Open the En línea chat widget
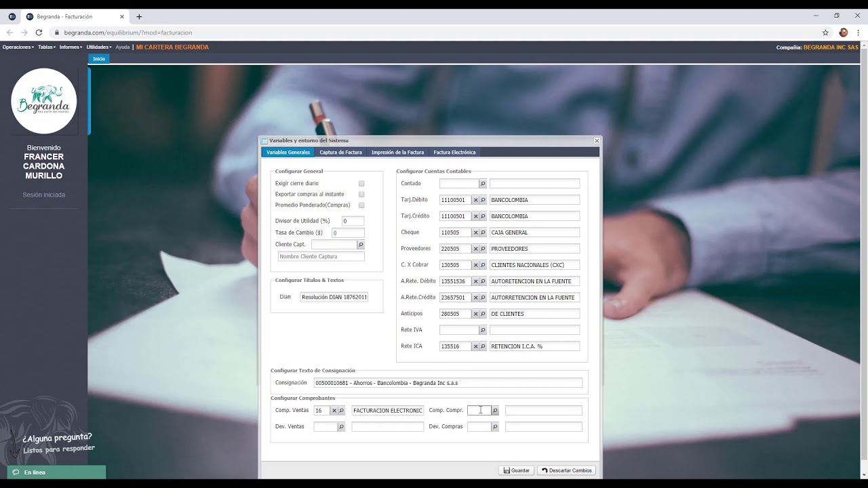 pos(56,472)
